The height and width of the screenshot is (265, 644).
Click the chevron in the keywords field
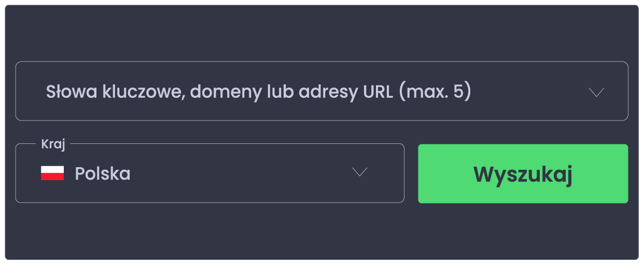click(597, 92)
